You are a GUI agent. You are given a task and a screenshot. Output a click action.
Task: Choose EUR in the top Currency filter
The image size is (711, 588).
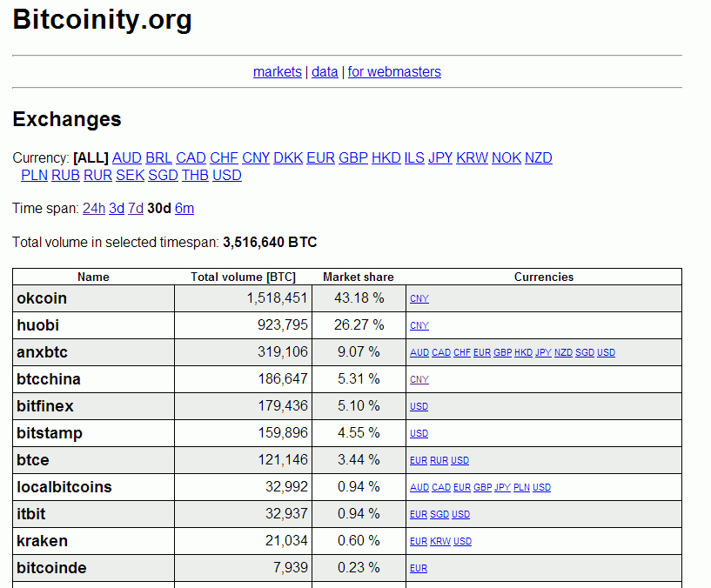[320, 157]
